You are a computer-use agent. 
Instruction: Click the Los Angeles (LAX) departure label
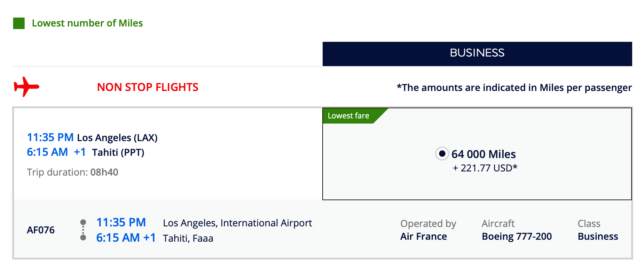117,137
